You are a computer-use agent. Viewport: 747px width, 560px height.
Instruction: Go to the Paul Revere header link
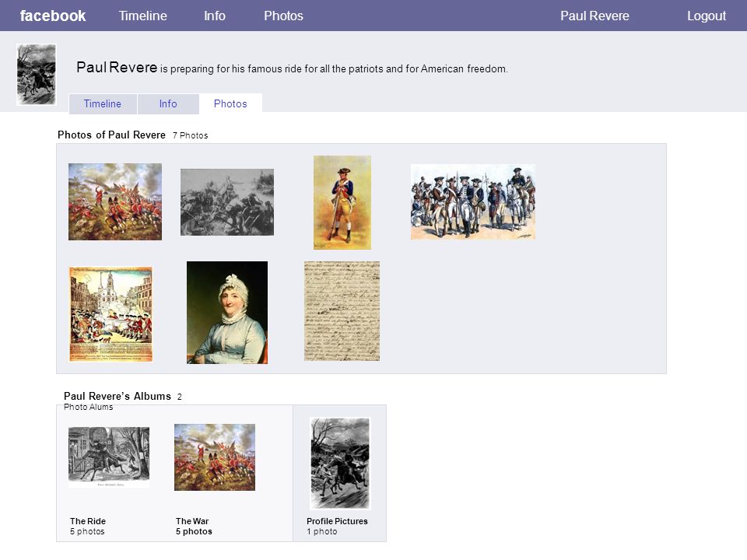pyautogui.click(x=594, y=16)
